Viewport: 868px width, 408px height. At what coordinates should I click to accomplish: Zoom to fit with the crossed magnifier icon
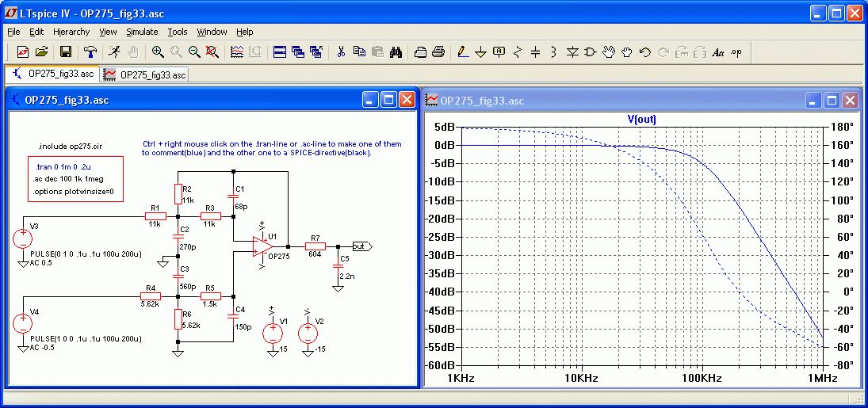[212, 52]
